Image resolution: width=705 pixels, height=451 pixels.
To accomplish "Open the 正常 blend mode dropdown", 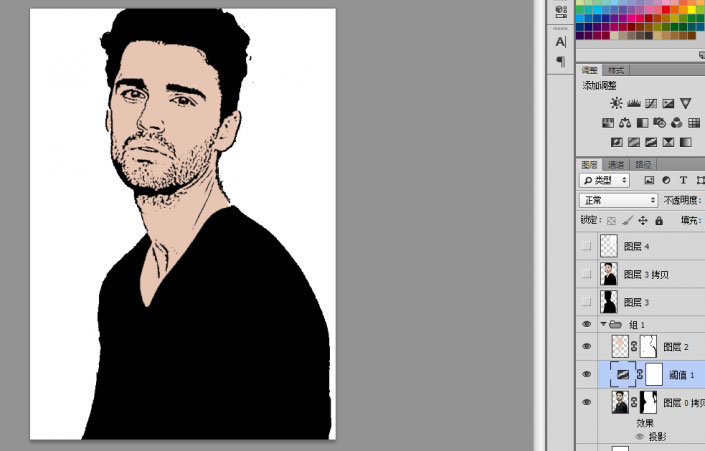I will click(x=619, y=200).
